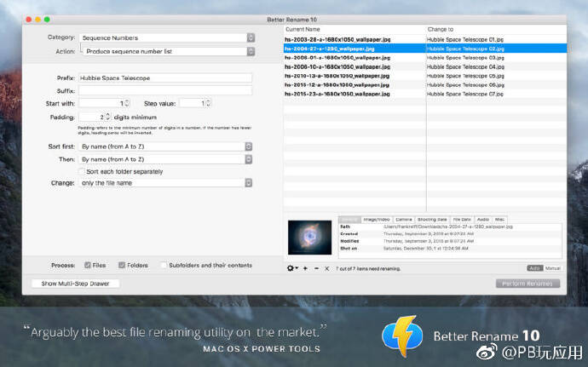Click the Padding digits stepper arrows
588x367 pixels.
point(108,117)
